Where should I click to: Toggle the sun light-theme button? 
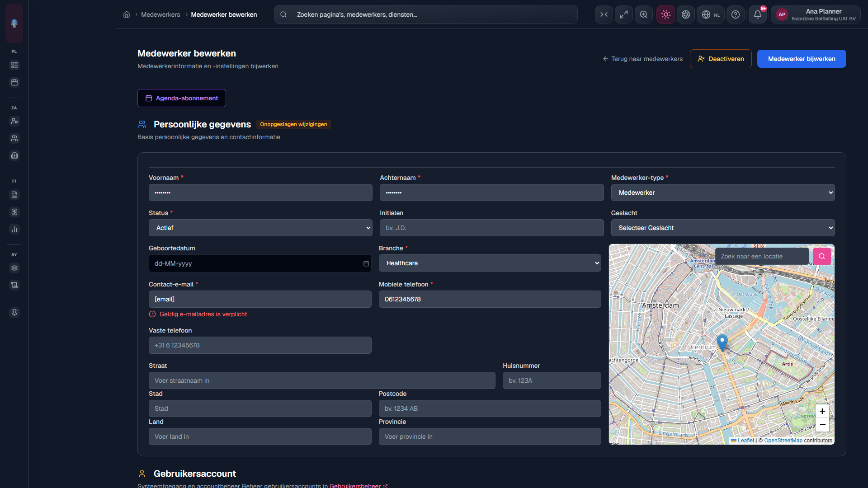coord(666,14)
